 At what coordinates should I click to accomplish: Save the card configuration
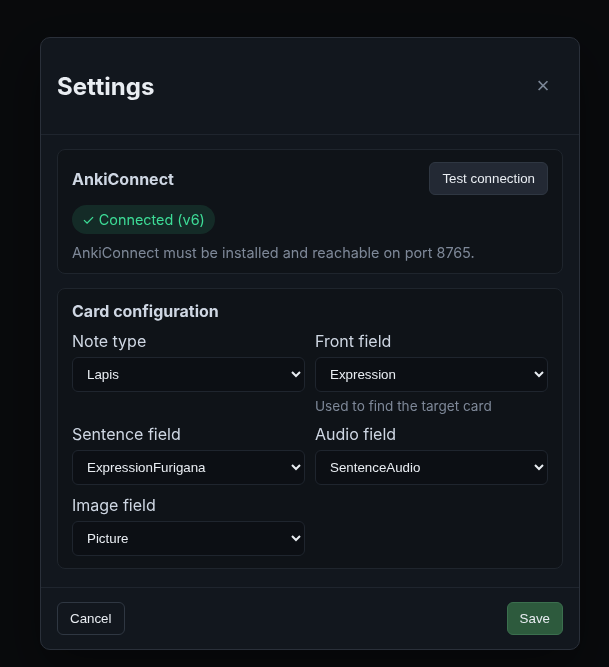pos(534,619)
